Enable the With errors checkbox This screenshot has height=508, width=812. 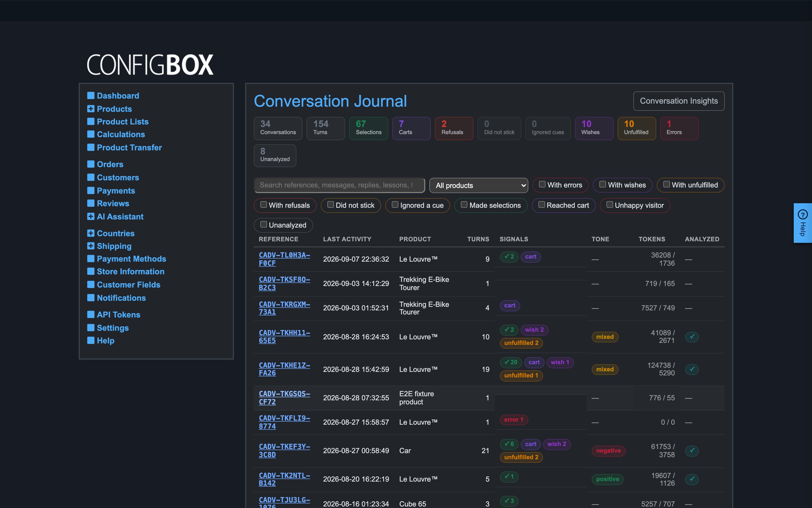pos(542,184)
